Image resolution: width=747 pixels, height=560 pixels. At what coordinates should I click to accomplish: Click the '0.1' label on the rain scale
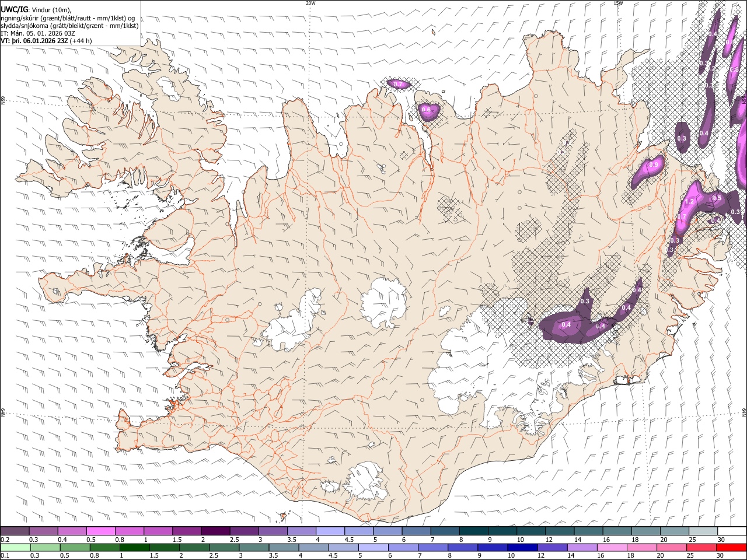click(5, 556)
